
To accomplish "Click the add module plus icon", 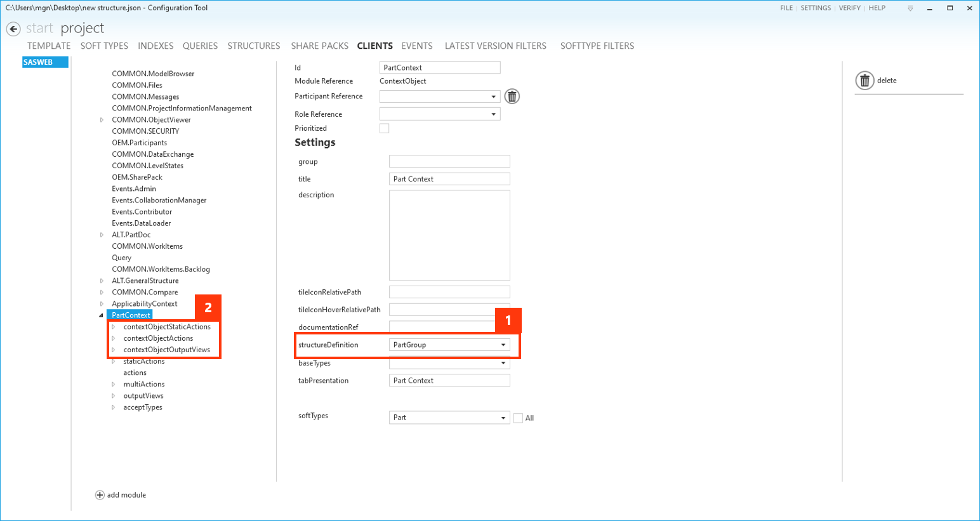I will (x=100, y=495).
